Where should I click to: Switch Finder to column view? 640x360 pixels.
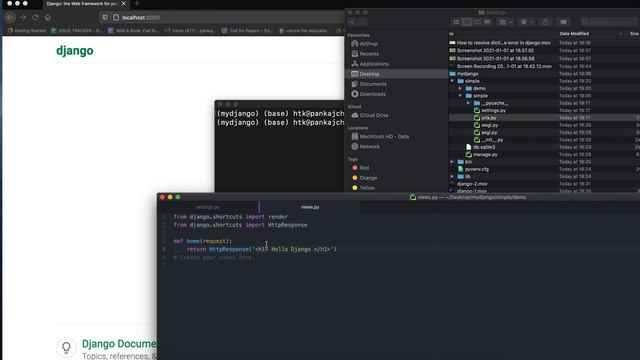click(x=477, y=22)
